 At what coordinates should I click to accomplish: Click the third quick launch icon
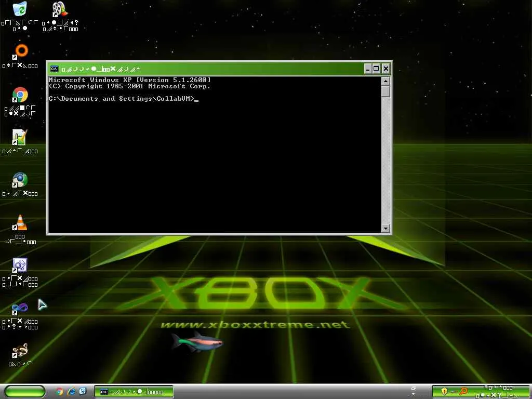click(x=83, y=392)
